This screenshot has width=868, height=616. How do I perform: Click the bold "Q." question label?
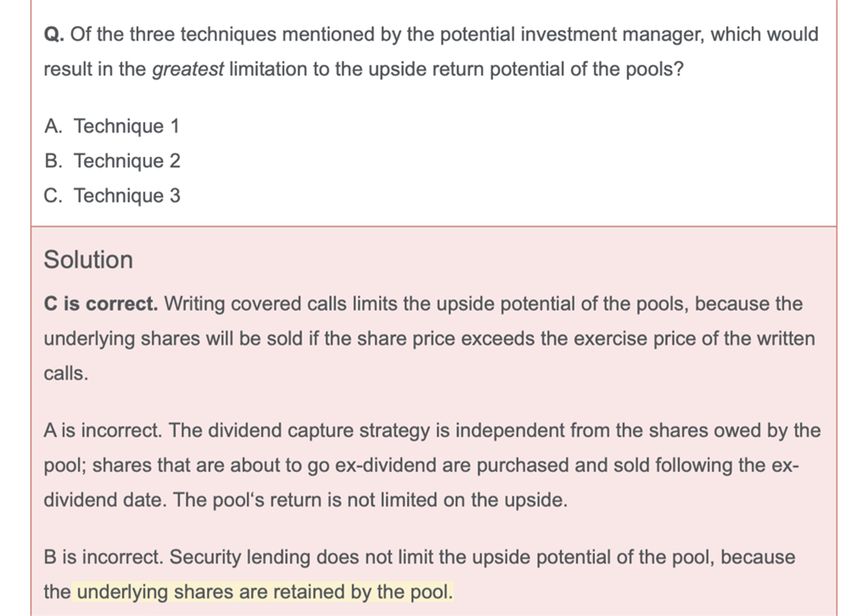(53, 35)
